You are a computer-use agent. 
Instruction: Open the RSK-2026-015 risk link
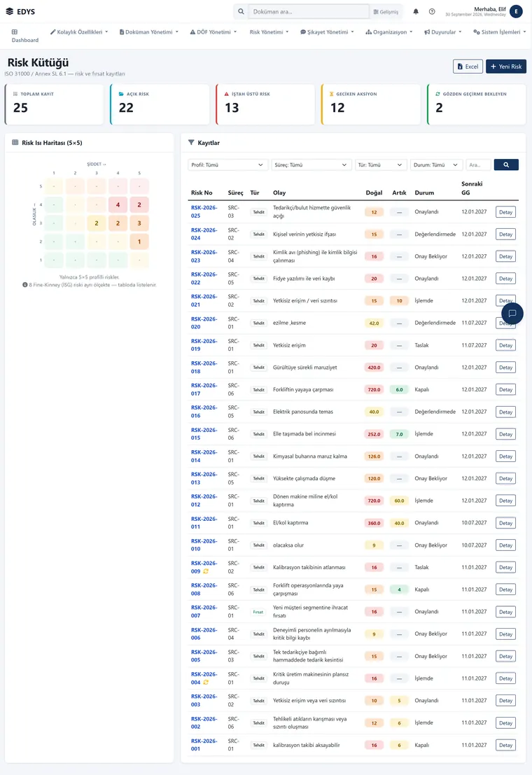pyautogui.click(x=204, y=434)
